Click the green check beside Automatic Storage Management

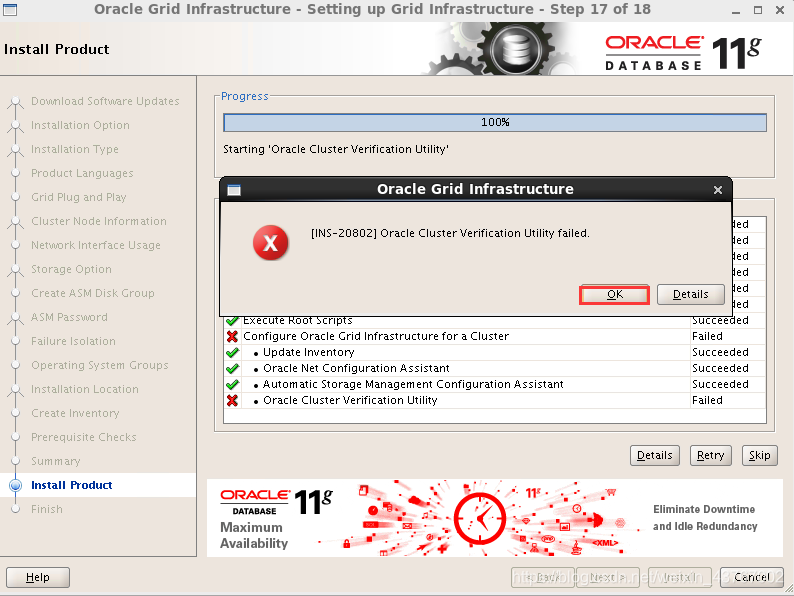tap(232, 385)
